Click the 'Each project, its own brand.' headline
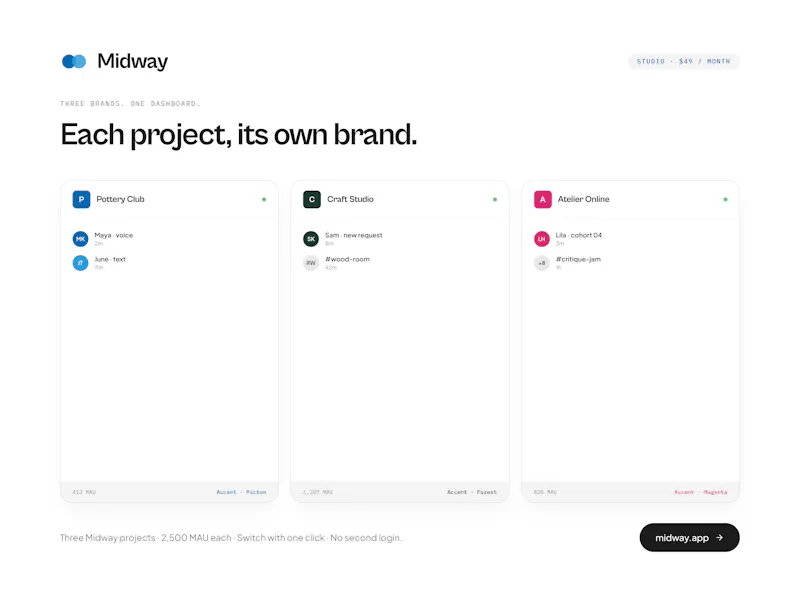800x600 pixels. (239, 134)
